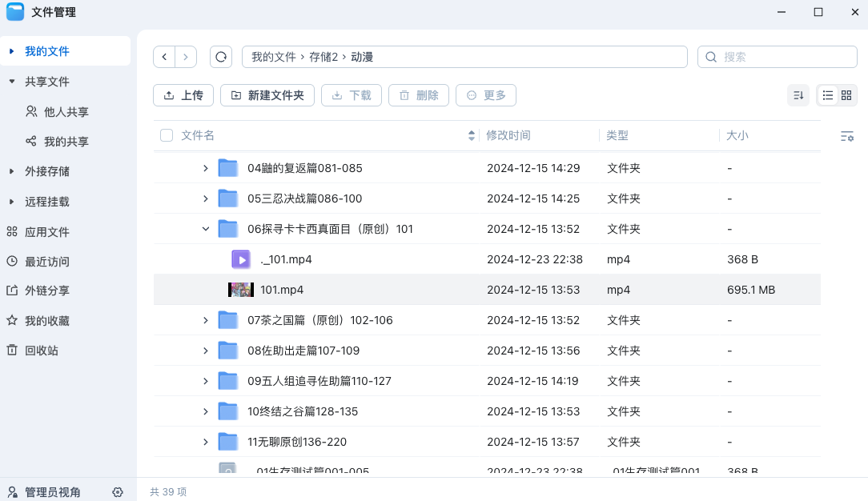Viewport: 868px width, 501px height.
Task: Click the 上传 button
Action: (183, 95)
